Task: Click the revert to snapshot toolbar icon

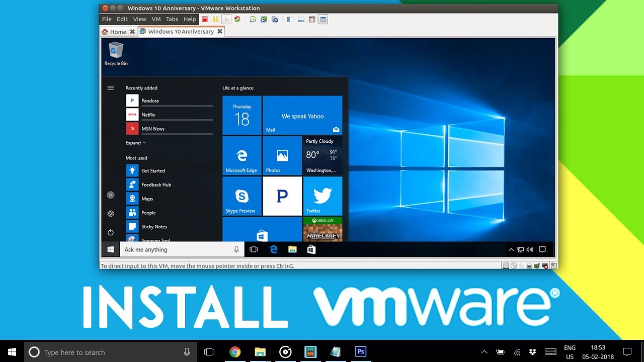Action: point(264,19)
